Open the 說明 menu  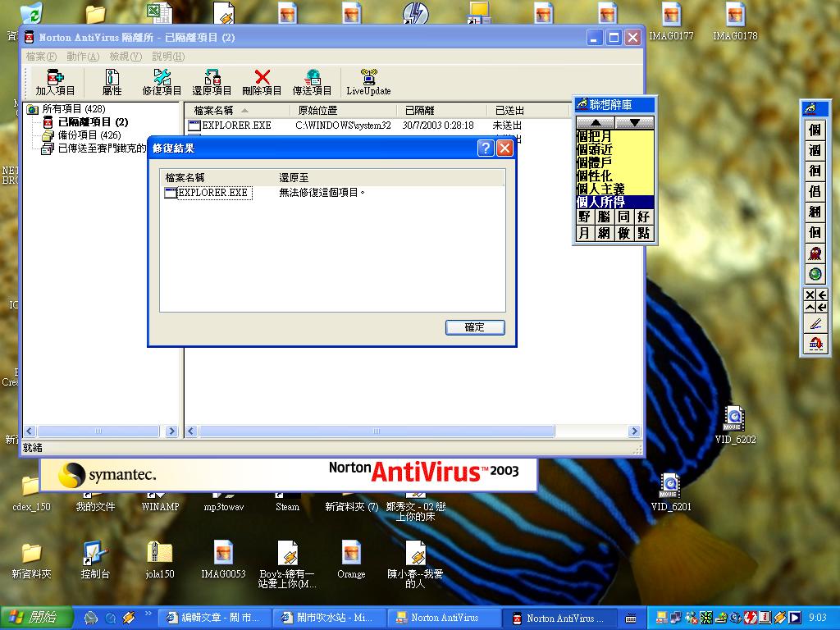pos(167,57)
